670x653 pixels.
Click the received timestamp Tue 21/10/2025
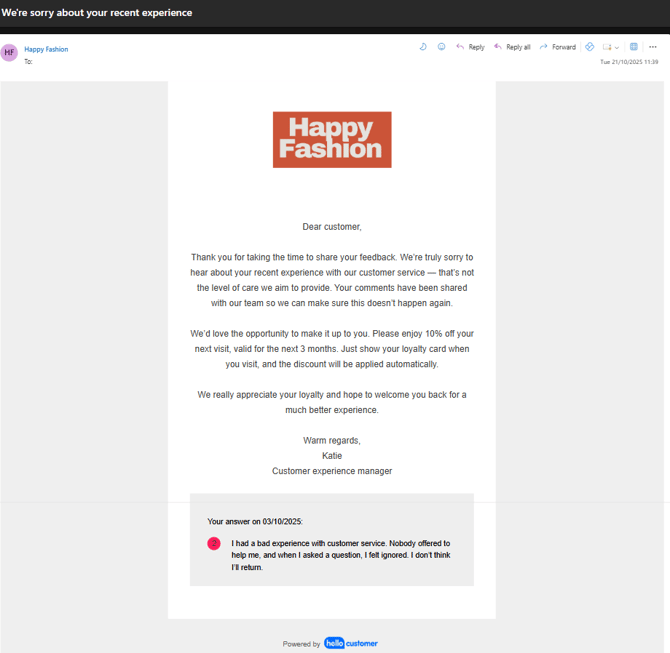(629, 62)
